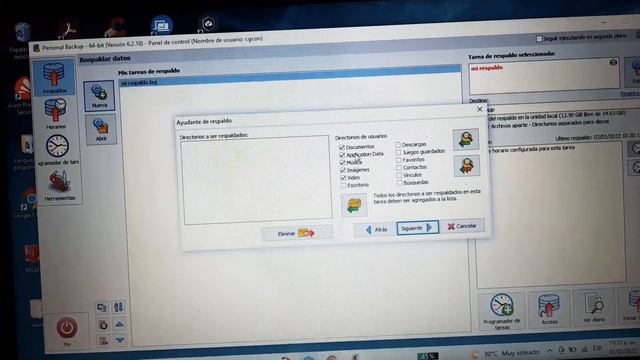Click the Acceso database button
Image resolution: width=640 pixels, height=360 pixels.
549,309
